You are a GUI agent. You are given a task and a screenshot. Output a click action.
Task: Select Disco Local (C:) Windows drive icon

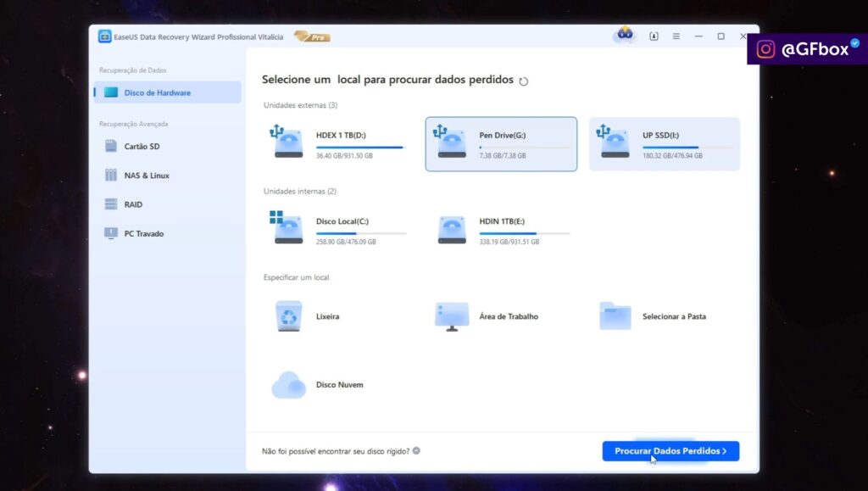[x=287, y=227]
